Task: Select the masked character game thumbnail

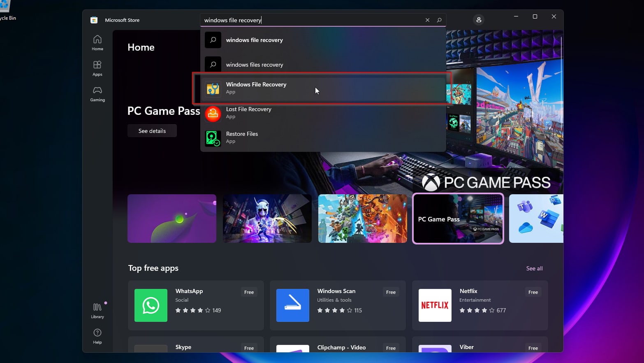Action: point(267,219)
